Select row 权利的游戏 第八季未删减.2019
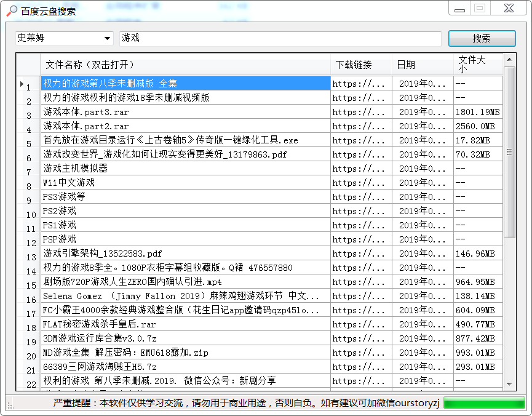 186,381
